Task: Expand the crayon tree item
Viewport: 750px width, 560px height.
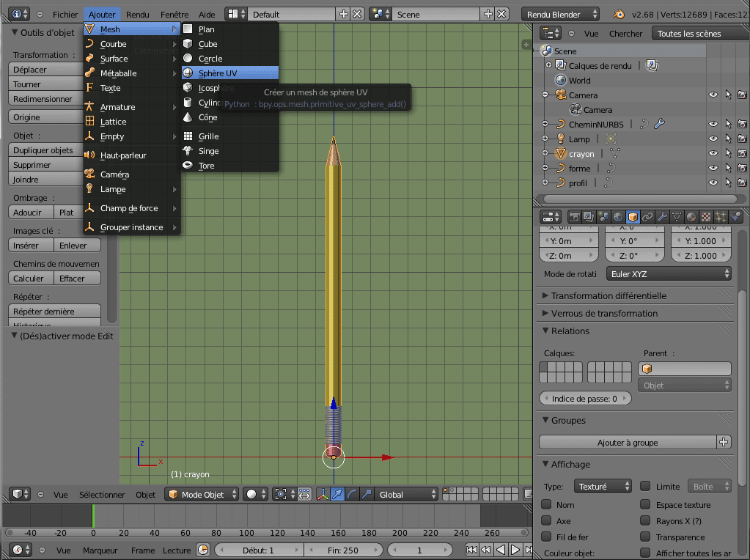Action: [545, 153]
